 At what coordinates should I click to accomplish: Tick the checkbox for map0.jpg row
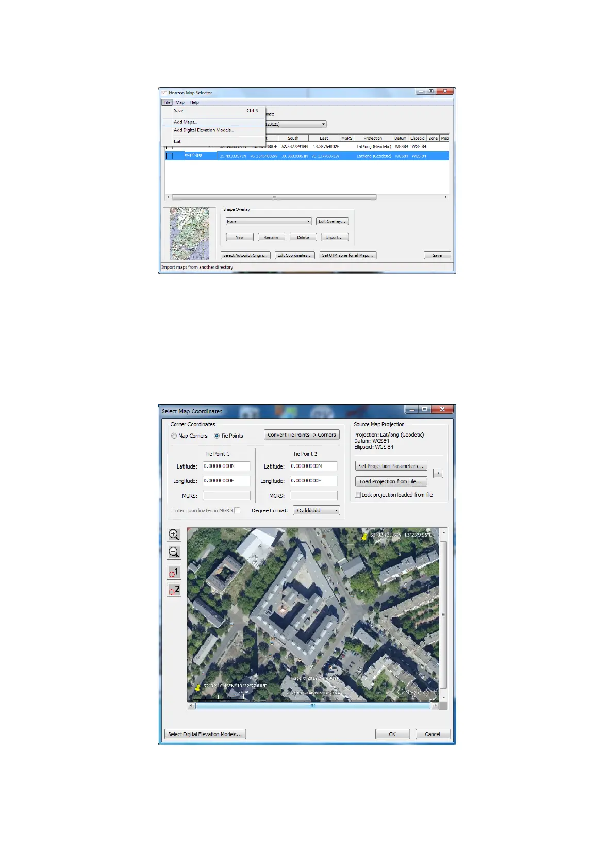[169, 156]
